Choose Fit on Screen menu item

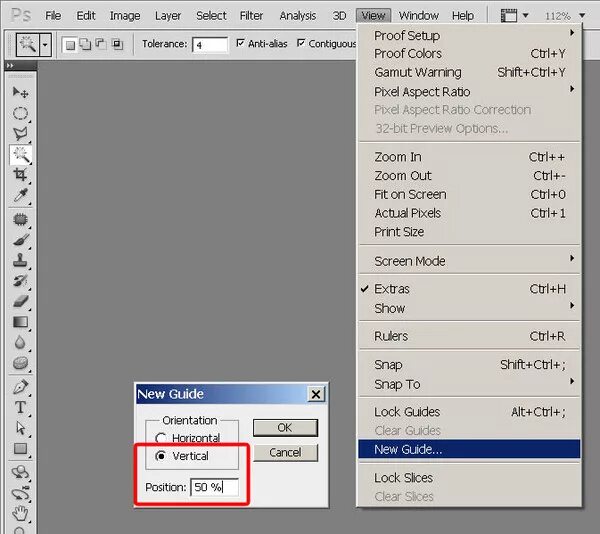pos(469,194)
